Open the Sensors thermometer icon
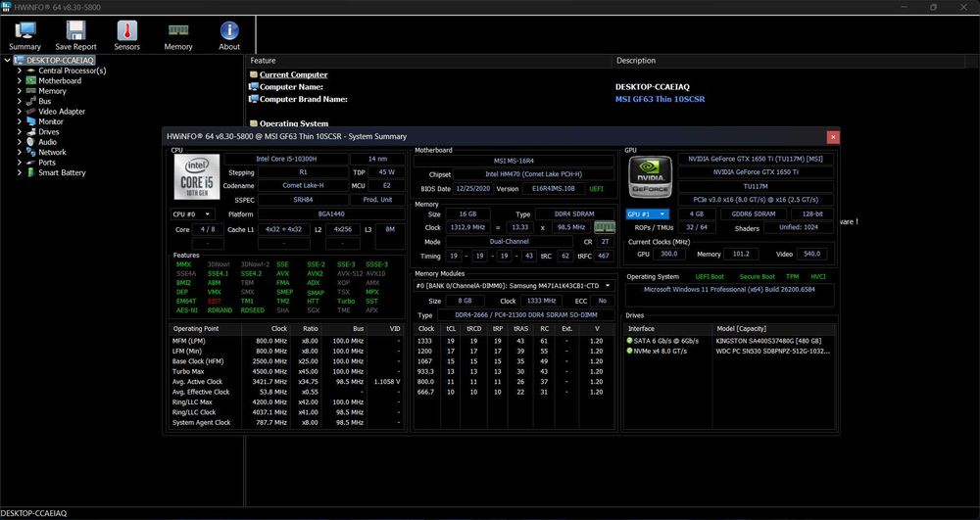 point(126,31)
